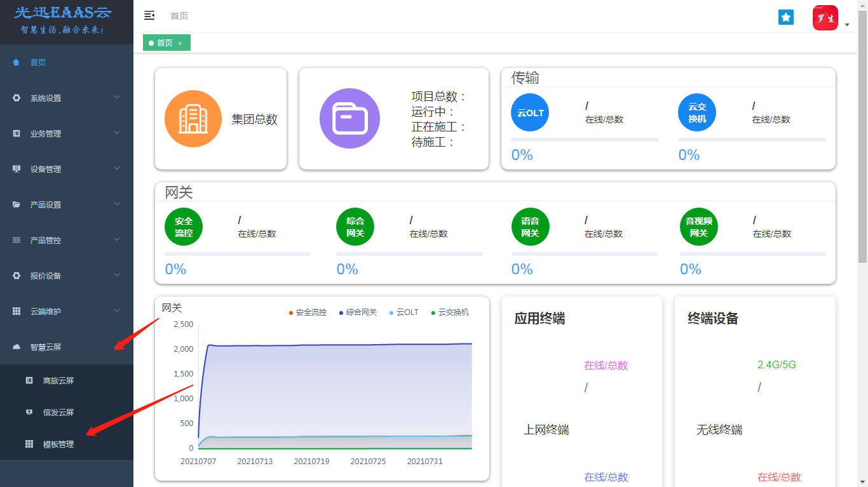Click the green 音视频网关 circle icon
Image resolution: width=868 pixels, height=487 pixels.
click(x=698, y=227)
